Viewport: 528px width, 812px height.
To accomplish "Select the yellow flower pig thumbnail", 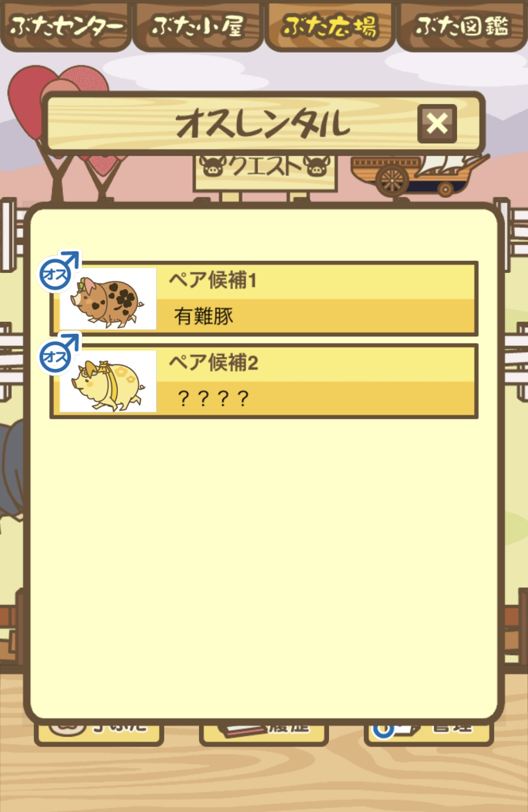I will point(108,381).
